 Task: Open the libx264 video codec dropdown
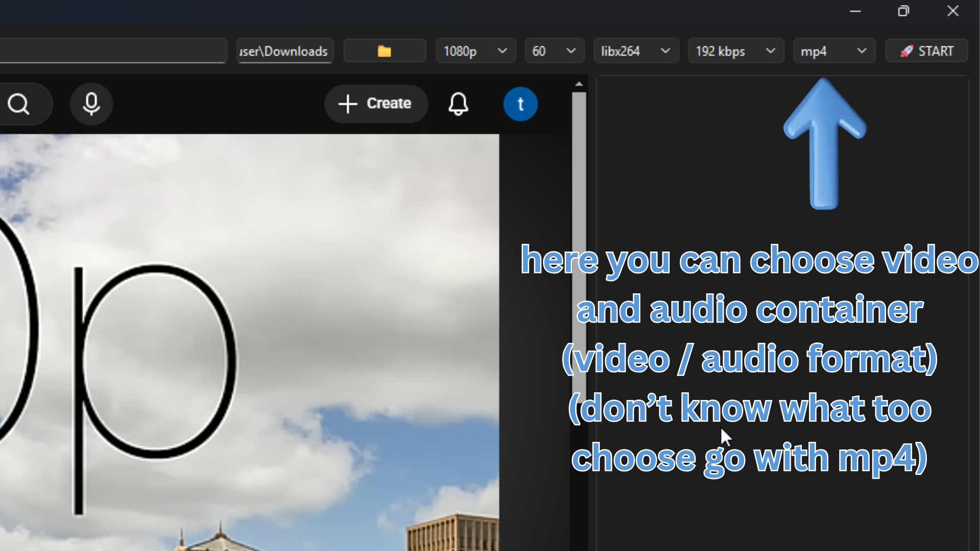pos(666,51)
